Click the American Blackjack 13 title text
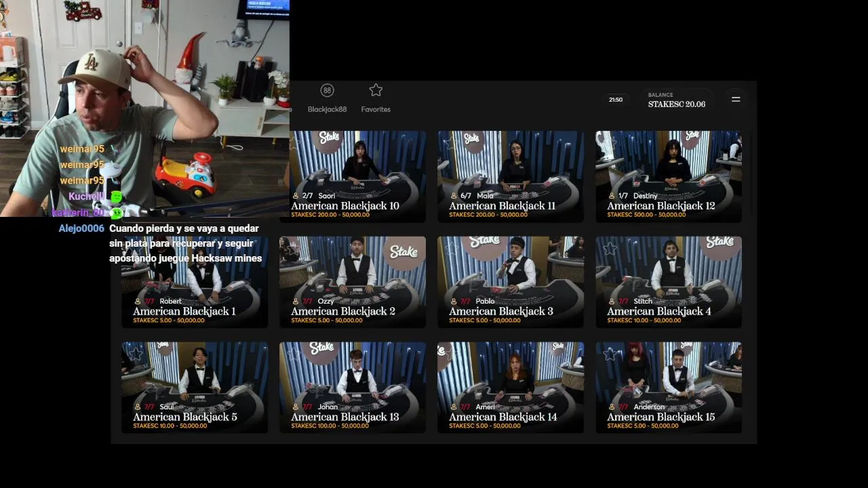868x488 pixels. [x=345, y=417]
